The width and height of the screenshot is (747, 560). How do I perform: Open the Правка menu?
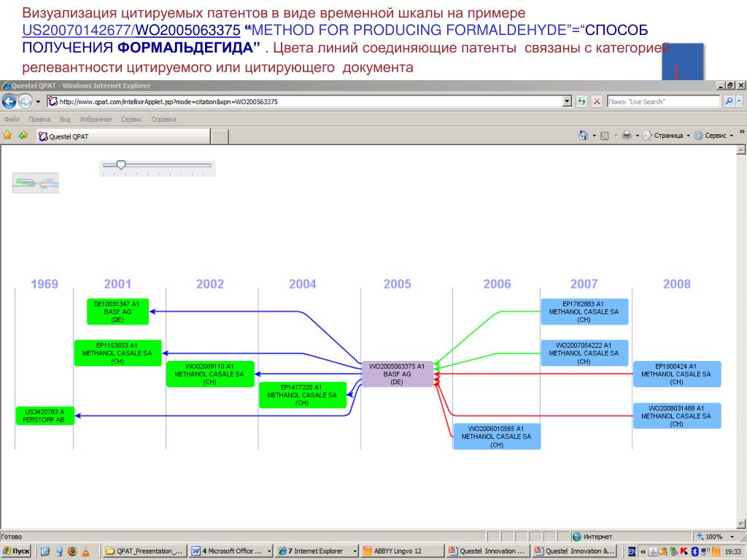(x=39, y=119)
